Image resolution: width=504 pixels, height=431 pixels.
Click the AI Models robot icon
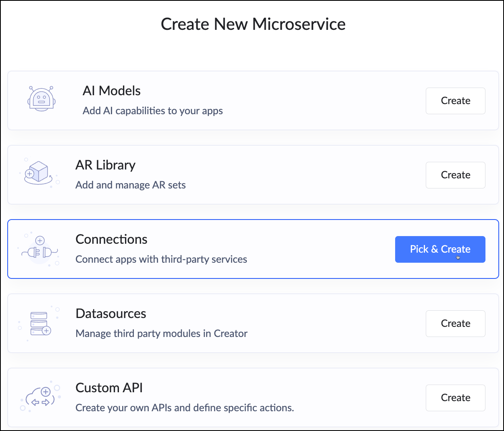pos(41,99)
